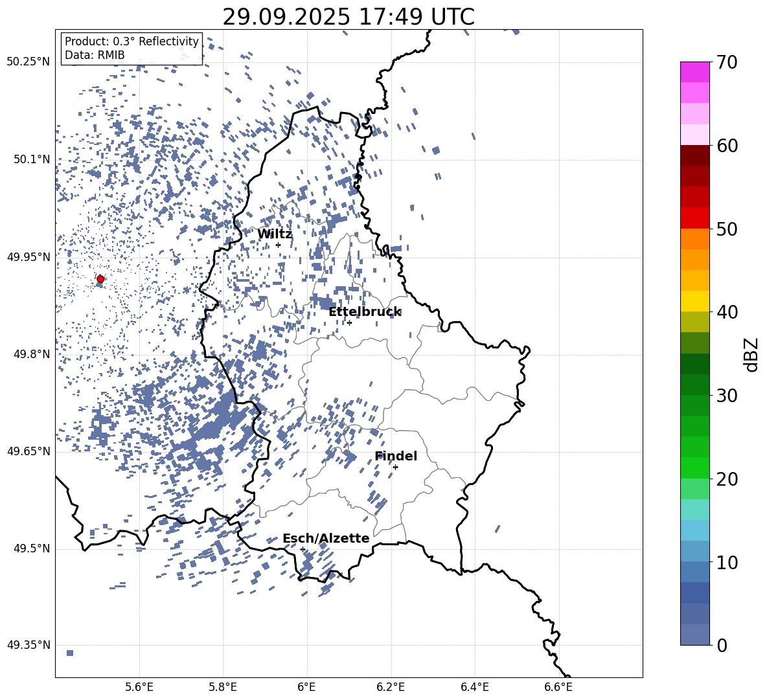Click the Wiltz city label
Image resolution: width=767 pixels, height=700 pixels.
pos(275,234)
